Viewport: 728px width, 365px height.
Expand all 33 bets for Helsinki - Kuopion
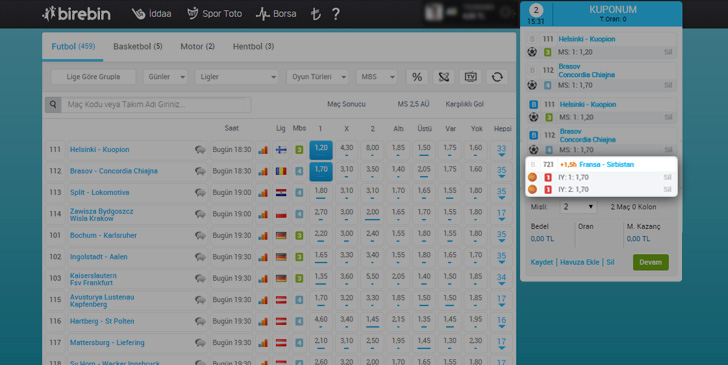(501, 150)
